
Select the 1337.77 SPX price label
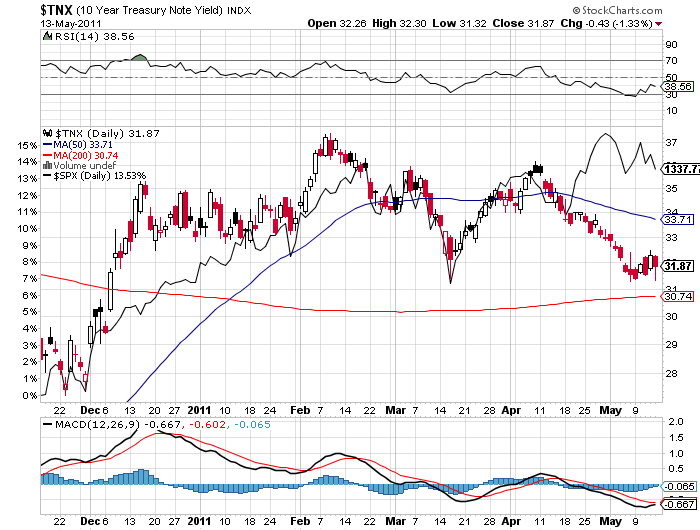coord(681,169)
